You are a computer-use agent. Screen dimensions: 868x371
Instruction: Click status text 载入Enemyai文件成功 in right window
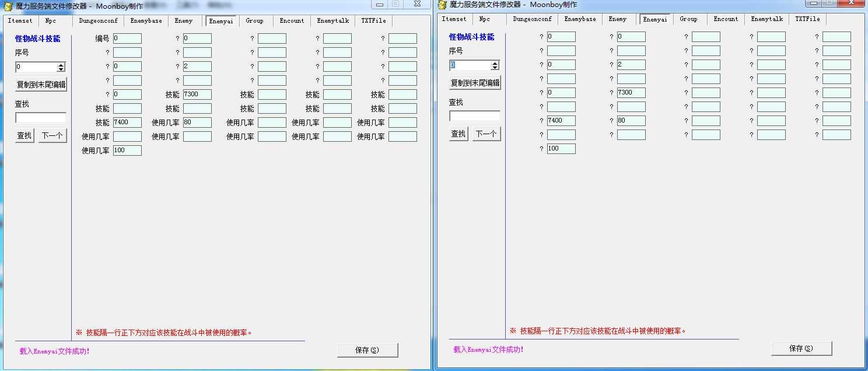click(488, 349)
